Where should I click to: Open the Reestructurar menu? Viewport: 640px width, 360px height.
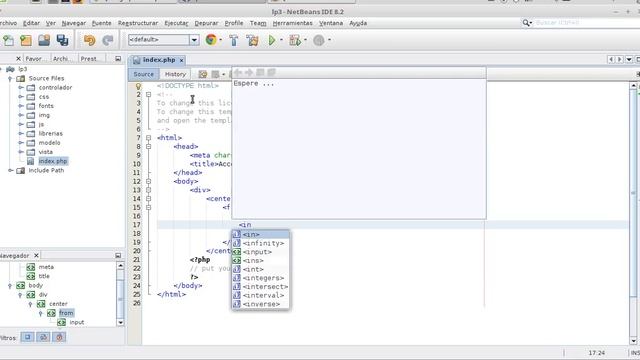pos(138,23)
